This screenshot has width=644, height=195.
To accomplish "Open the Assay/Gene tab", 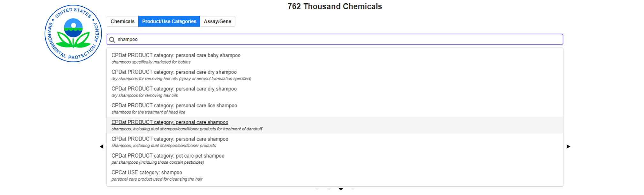I will click(x=218, y=21).
